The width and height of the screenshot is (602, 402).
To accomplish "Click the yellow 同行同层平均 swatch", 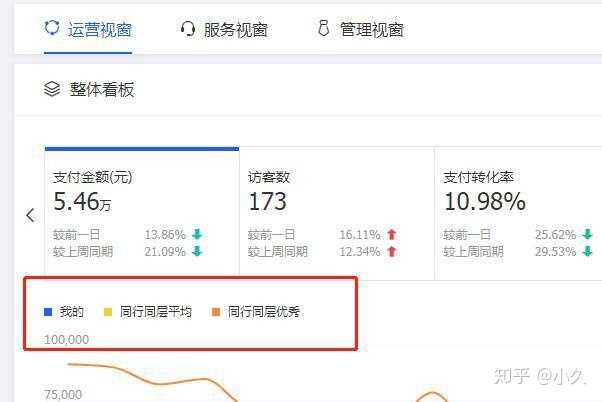I will click(108, 312).
